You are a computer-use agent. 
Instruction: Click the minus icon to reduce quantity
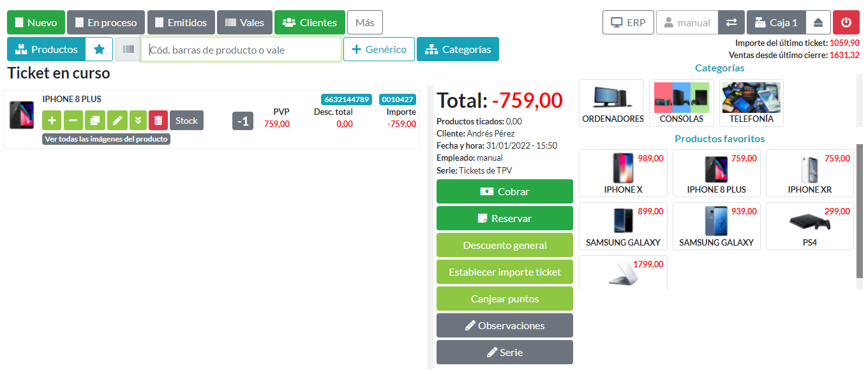coord(74,121)
